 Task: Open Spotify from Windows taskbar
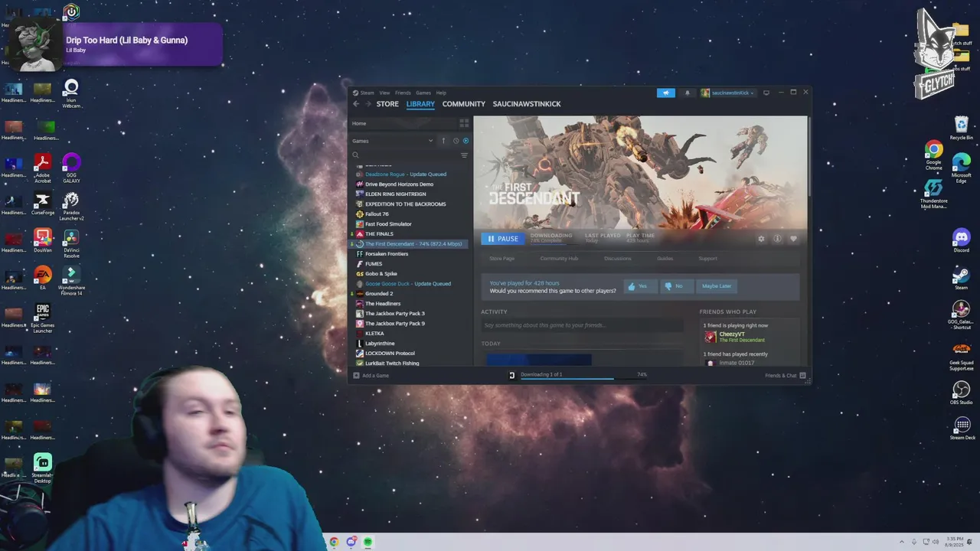367,542
